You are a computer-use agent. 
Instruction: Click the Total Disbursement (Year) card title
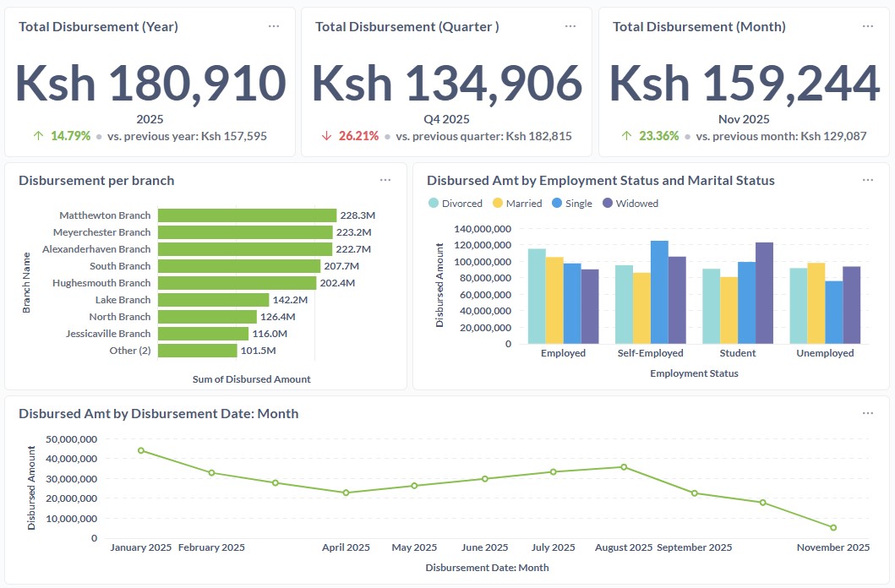point(98,26)
